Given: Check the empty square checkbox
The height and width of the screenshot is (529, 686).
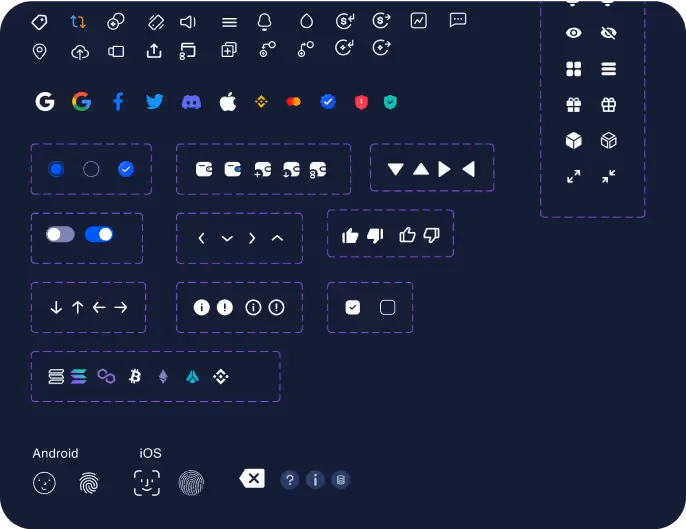Looking at the screenshot, I should (388, 307).
